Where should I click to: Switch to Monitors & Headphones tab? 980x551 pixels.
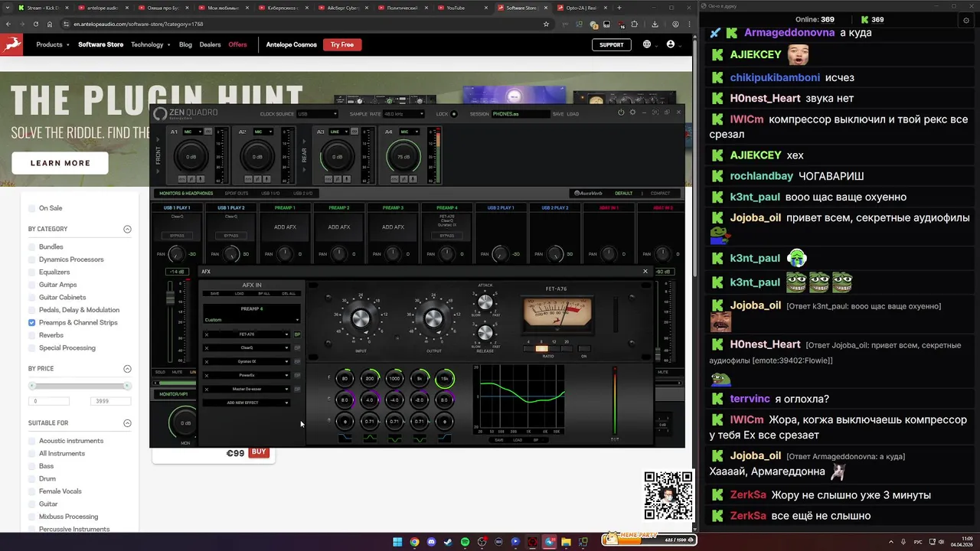(186, 194)
